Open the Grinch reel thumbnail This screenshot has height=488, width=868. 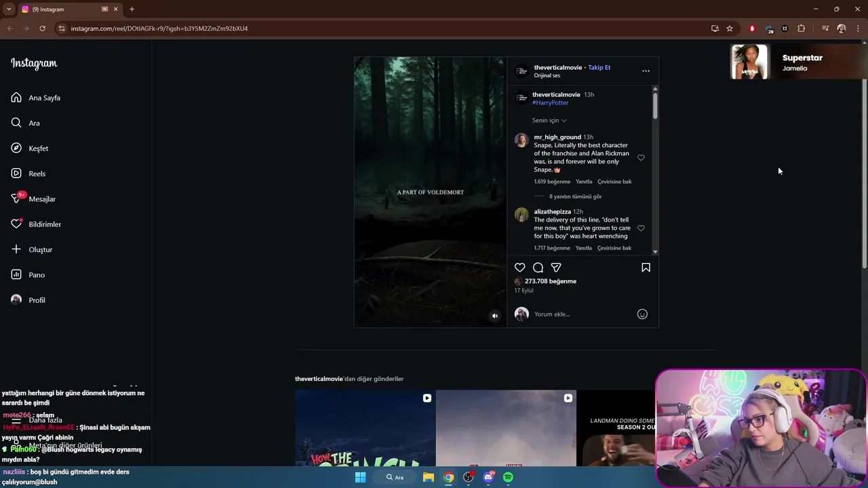365,428
